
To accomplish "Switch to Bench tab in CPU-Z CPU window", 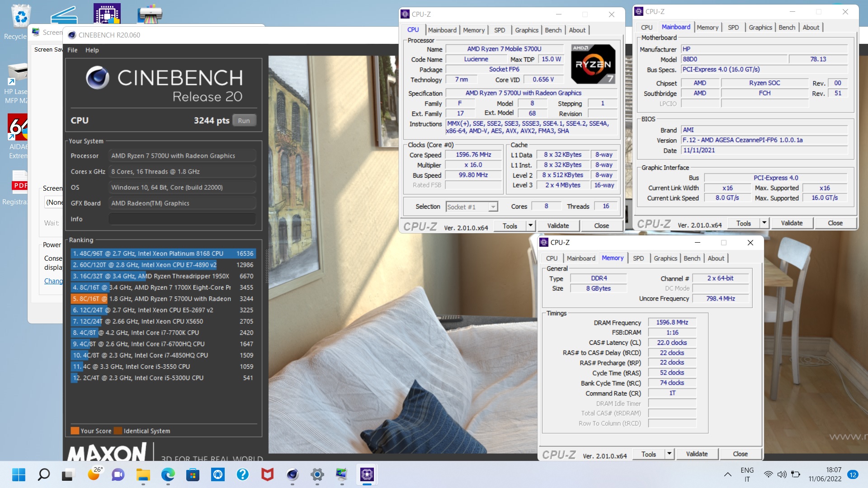I will (553, 30).
